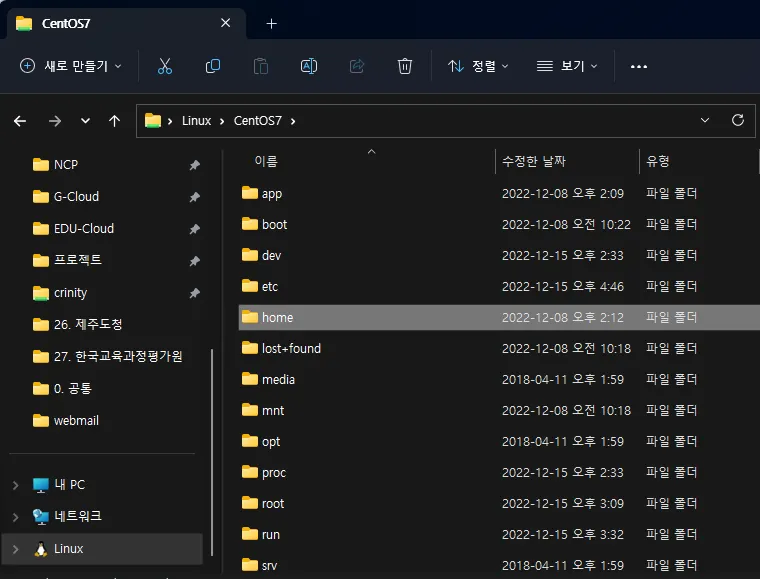Image resolution: width=760 pixels, height=579 pixels.
Task: Open G-Cloud in quick access
Action: [x=76, y=197]
